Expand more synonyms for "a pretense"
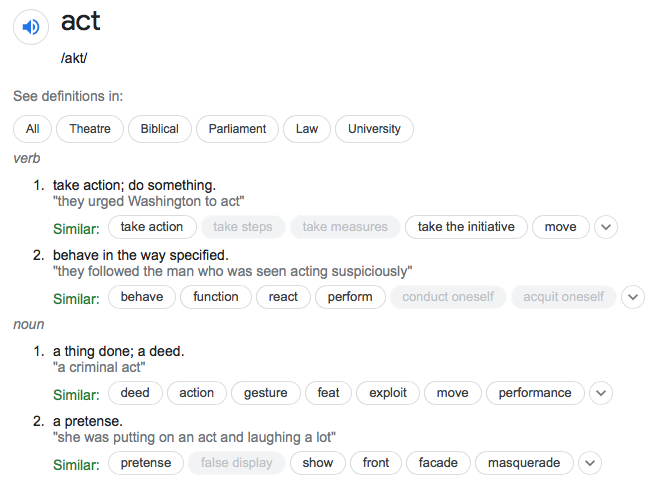Viewport: 660px width, 492px height. pos(591,463)
